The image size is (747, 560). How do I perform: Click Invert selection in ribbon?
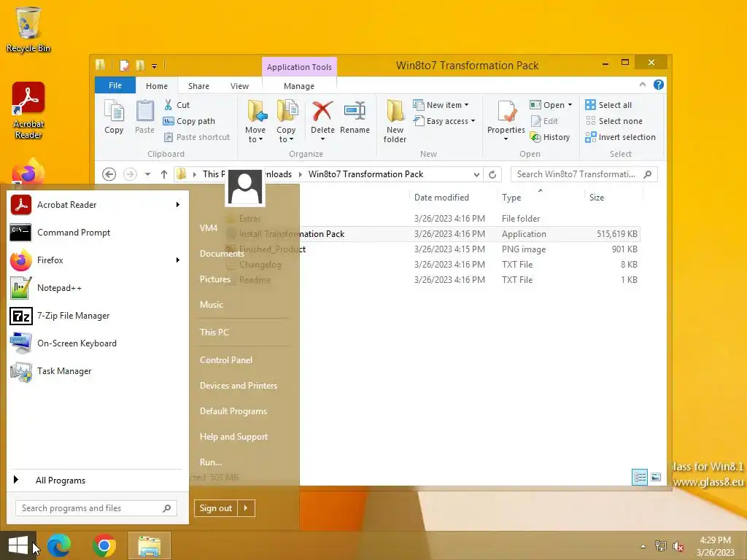tap(620, 137)
